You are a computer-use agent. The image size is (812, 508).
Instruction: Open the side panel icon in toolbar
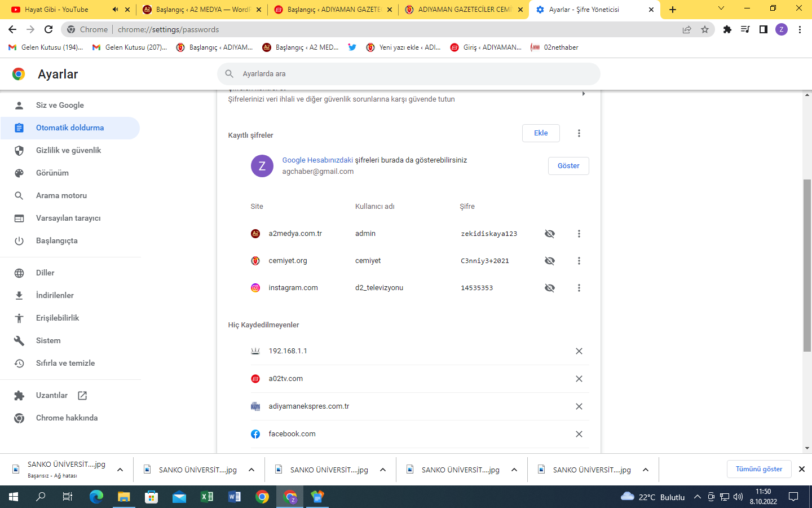(x=764, y=29)
